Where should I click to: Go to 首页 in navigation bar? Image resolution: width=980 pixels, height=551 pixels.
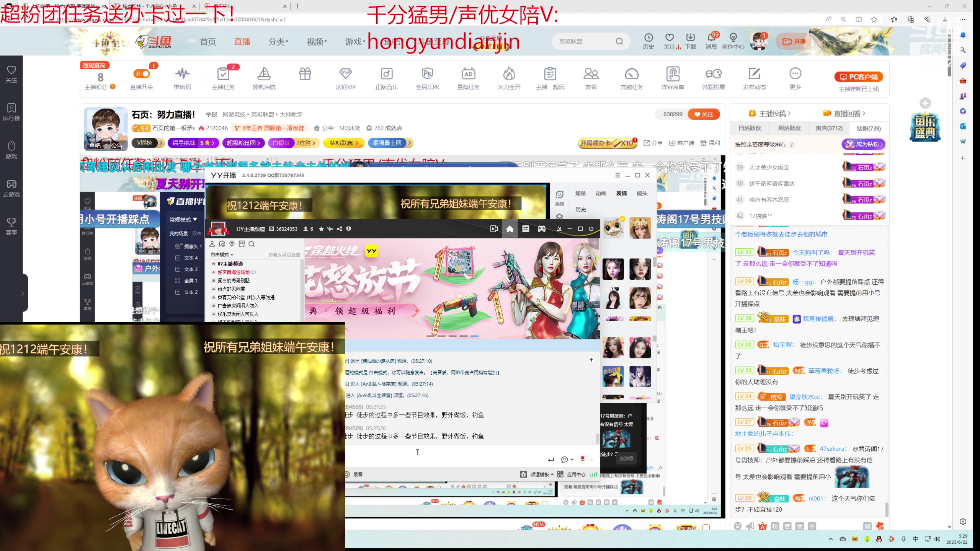coord(208,41)
